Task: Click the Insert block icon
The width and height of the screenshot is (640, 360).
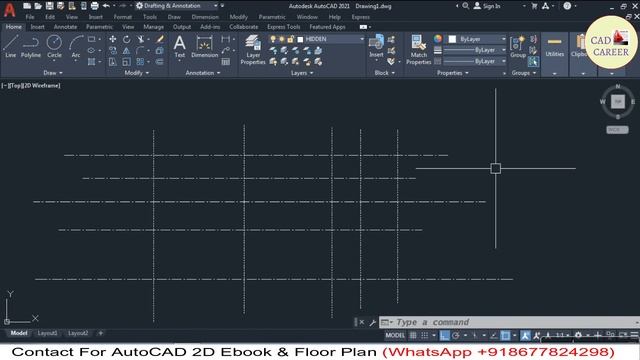Action: tap(376, 46)
